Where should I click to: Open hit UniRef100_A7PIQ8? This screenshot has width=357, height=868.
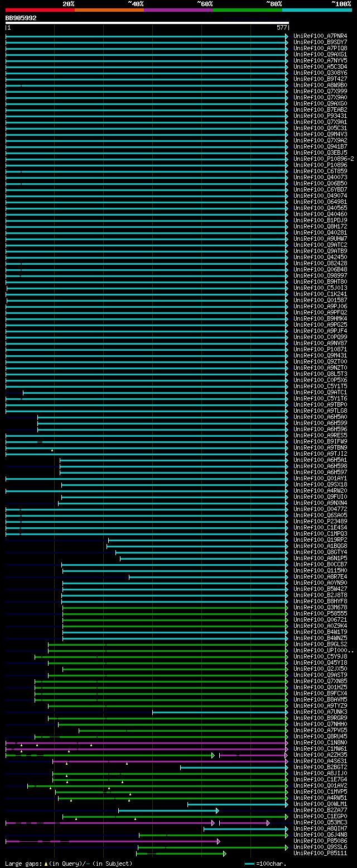point(320,49)
